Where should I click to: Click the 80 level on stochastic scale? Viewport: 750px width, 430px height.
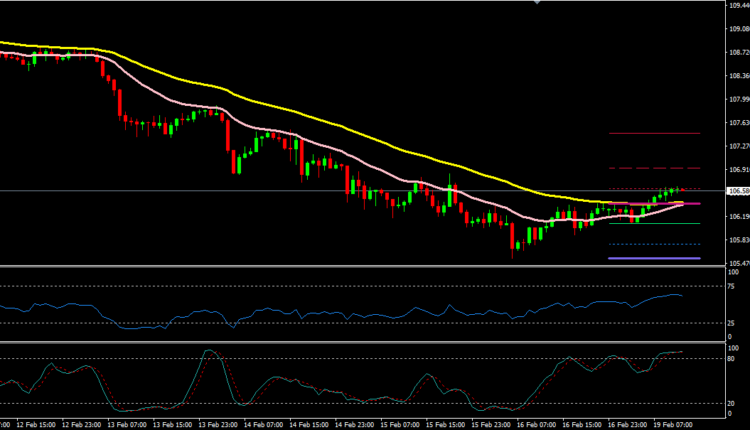pos(731,358)
